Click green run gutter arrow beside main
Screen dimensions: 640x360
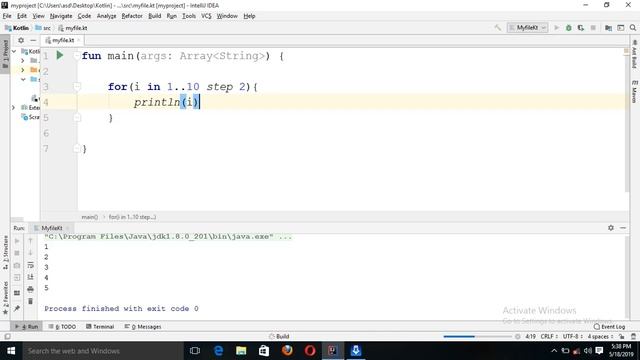tap(60, 55)
